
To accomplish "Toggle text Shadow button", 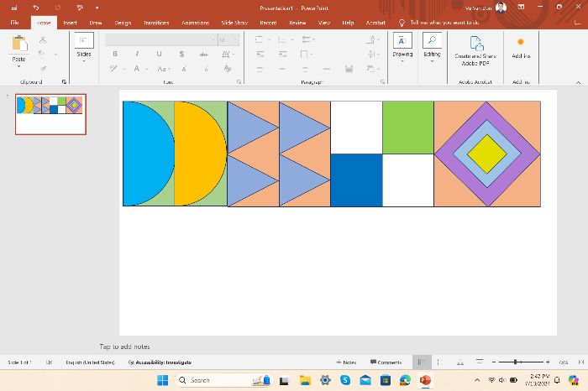I will coord(181,54).
